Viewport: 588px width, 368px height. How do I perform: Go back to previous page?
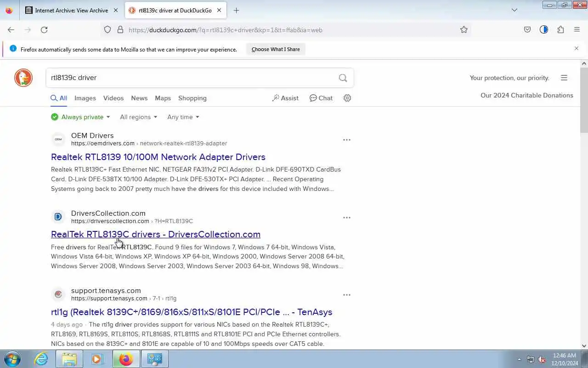11,30
